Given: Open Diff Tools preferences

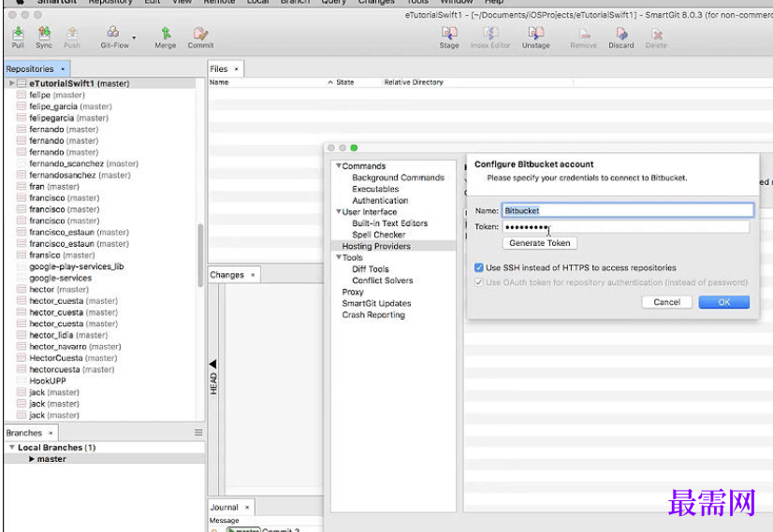Looking at the screenshot, I should coord(371,269).
